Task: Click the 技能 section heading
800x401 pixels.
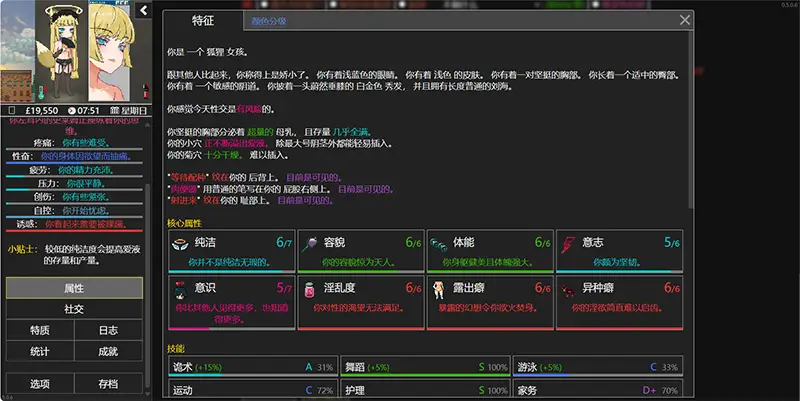Action: [x=176, y=349]
